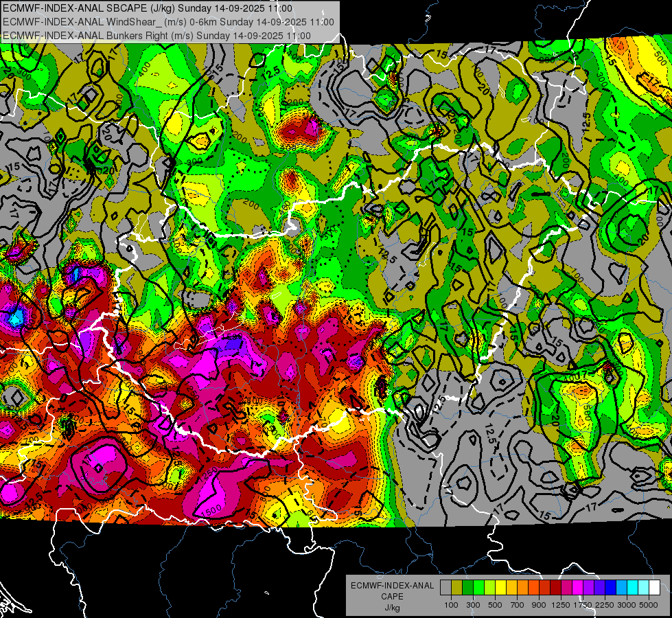Click the legend value 1250
This screenshot has height=618, width=672.
[x=561, y=605]
